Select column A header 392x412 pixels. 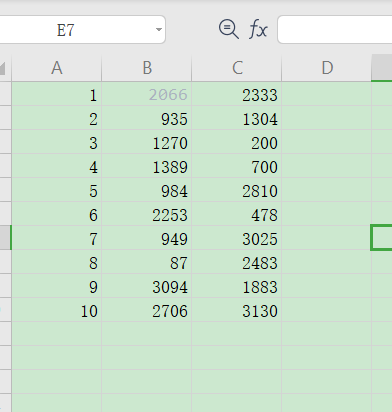(x=57, y=68)
